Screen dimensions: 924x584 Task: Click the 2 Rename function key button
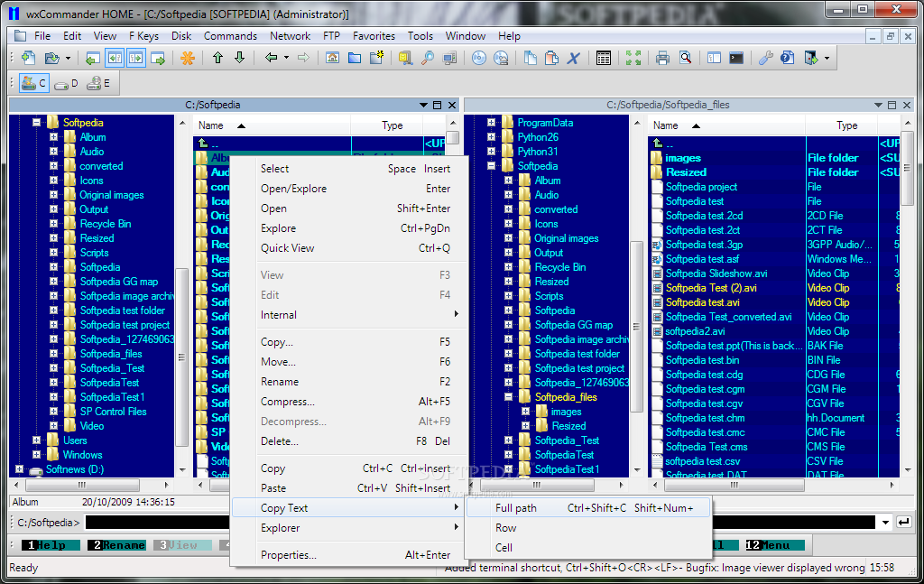(116, 545)
